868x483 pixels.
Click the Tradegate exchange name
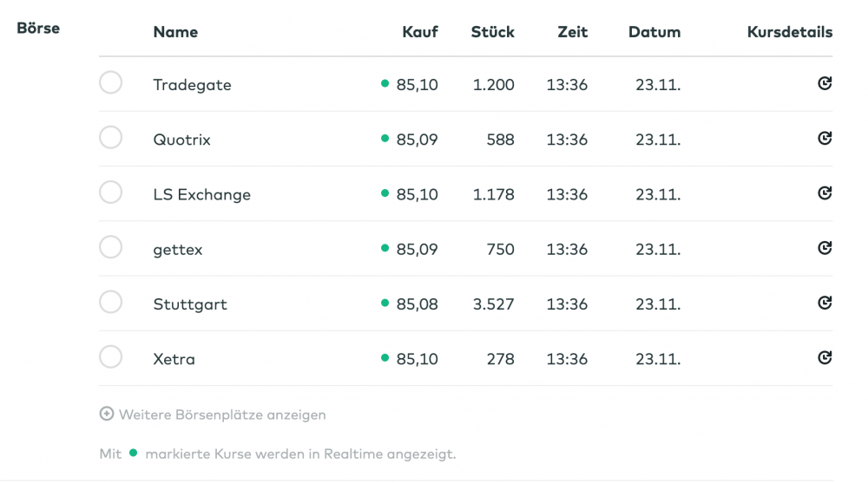pos(192,85)
